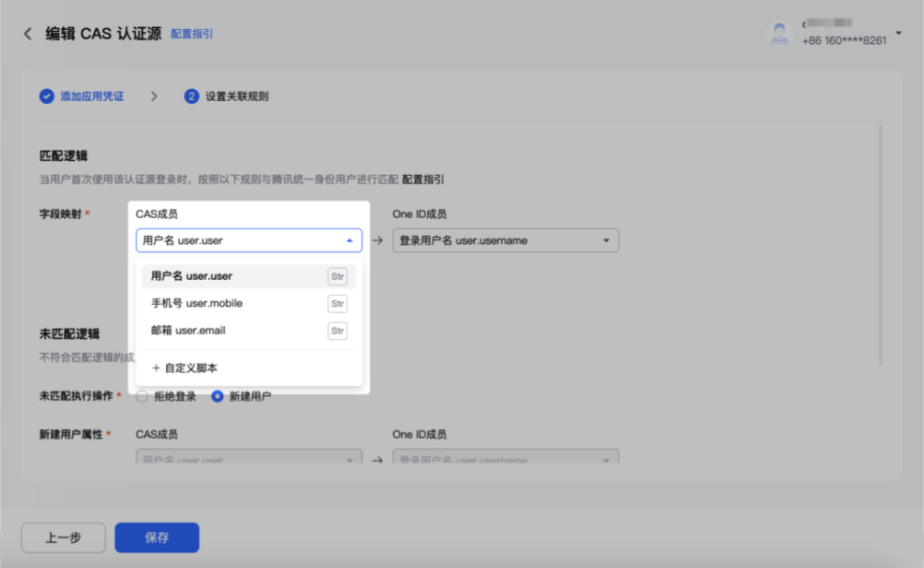Image resolution: width=924 pixels, height=568 pixels.
Task: Click the 保存 button
Action: (x=157, y=537)
